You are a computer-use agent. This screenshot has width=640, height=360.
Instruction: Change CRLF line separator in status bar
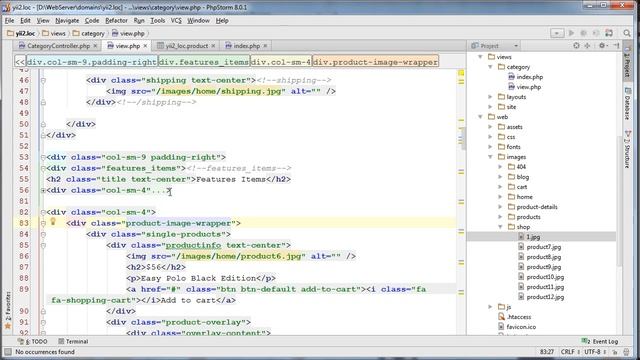(570, 352)
